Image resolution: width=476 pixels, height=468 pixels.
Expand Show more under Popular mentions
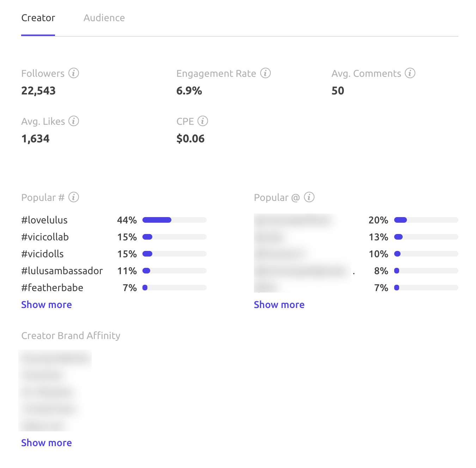point(279,304)
